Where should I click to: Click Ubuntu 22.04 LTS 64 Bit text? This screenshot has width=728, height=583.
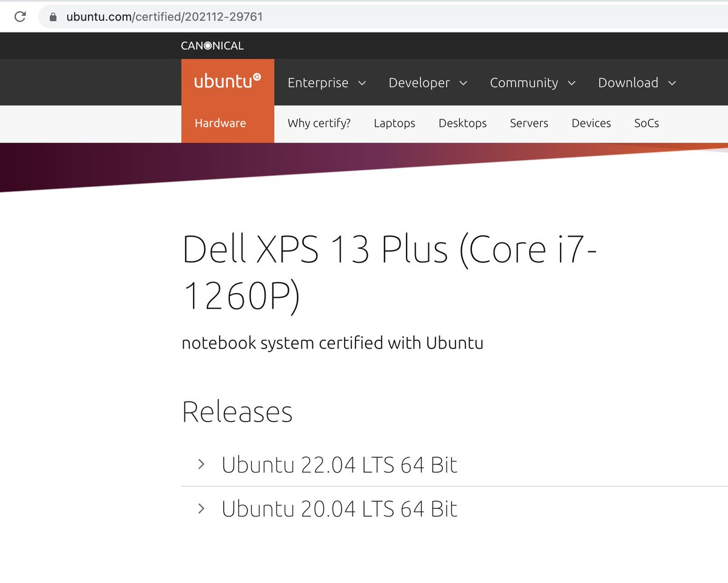[340, 465]
